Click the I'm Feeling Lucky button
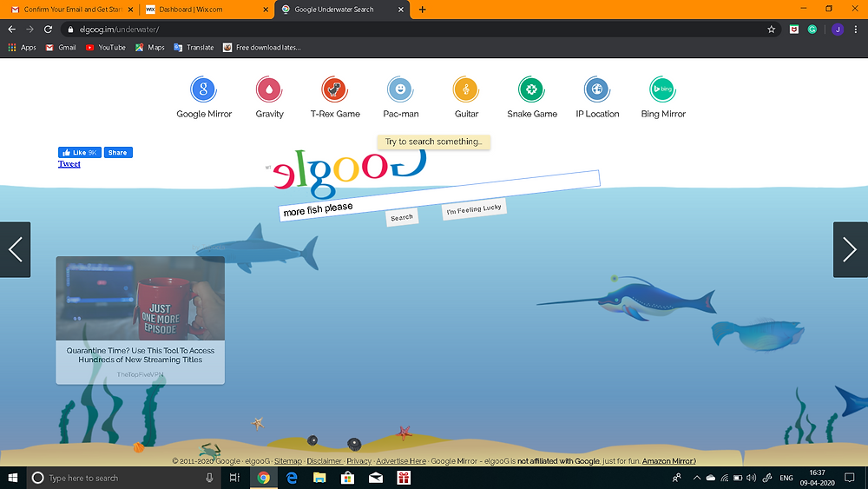The image size is (868, 489). (x=474, y=208)
